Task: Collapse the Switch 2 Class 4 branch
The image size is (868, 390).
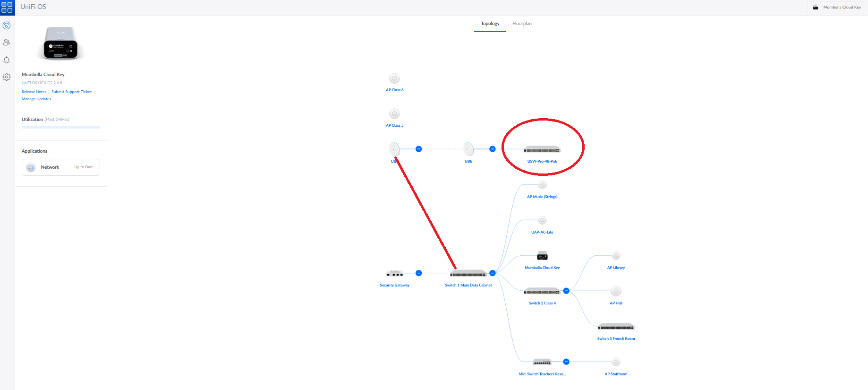Action: (566, 291)
